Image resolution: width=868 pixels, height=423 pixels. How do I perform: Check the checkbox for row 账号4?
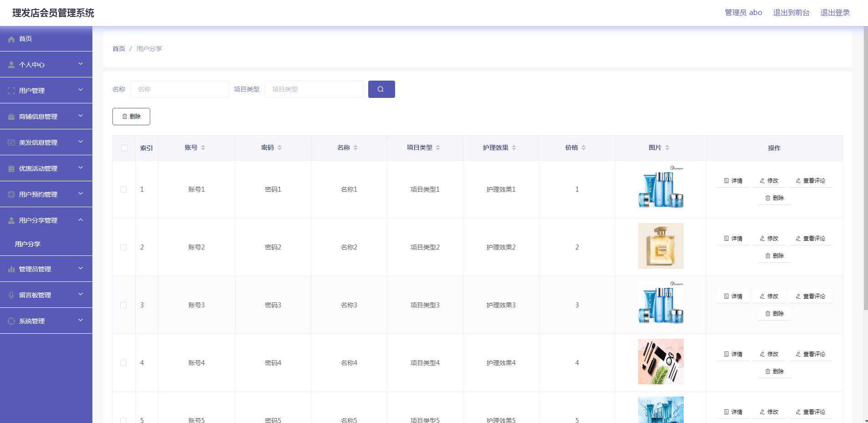point(123,363)
